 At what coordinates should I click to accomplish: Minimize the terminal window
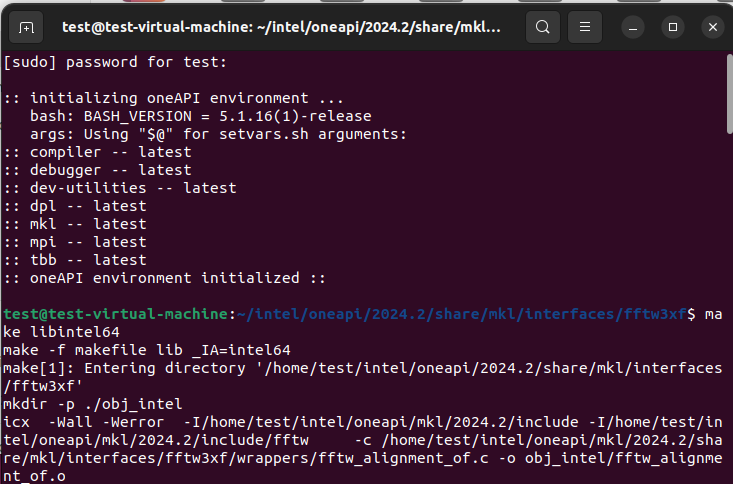[x=633, y=28]
